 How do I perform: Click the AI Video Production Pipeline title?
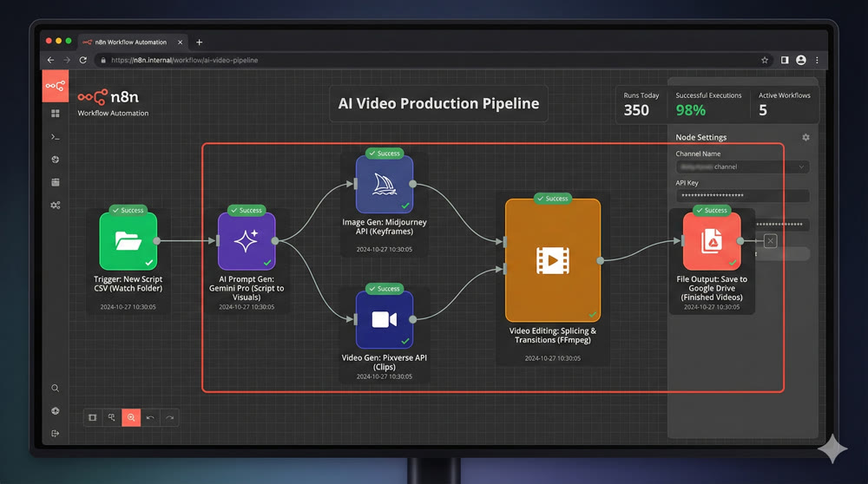tap(438, 103)
